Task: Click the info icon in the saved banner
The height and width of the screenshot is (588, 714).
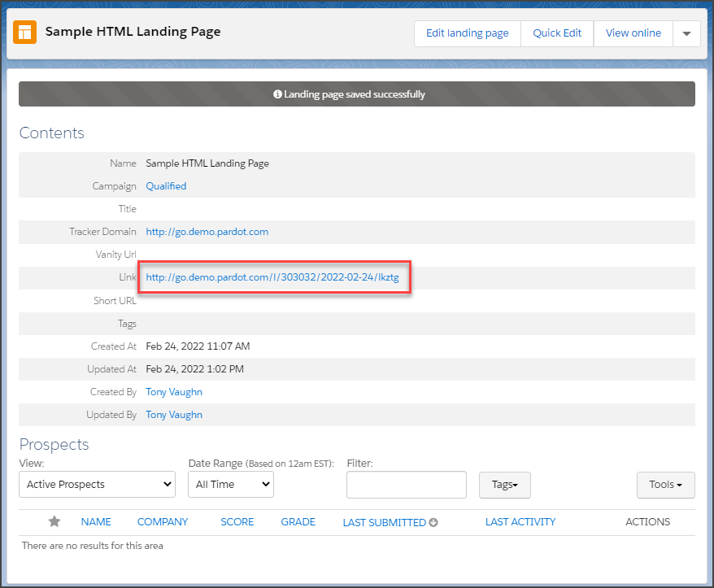Action: point(277,94)
